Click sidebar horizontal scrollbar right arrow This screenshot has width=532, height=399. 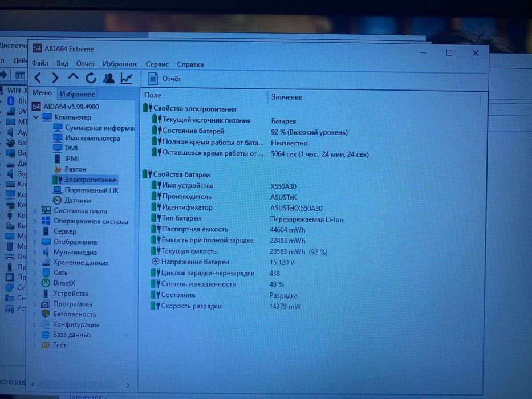(x=128, y=385)
